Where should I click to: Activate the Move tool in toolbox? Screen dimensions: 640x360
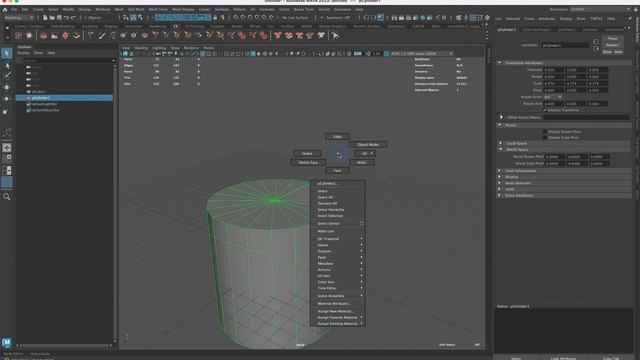tap(7, 87)
